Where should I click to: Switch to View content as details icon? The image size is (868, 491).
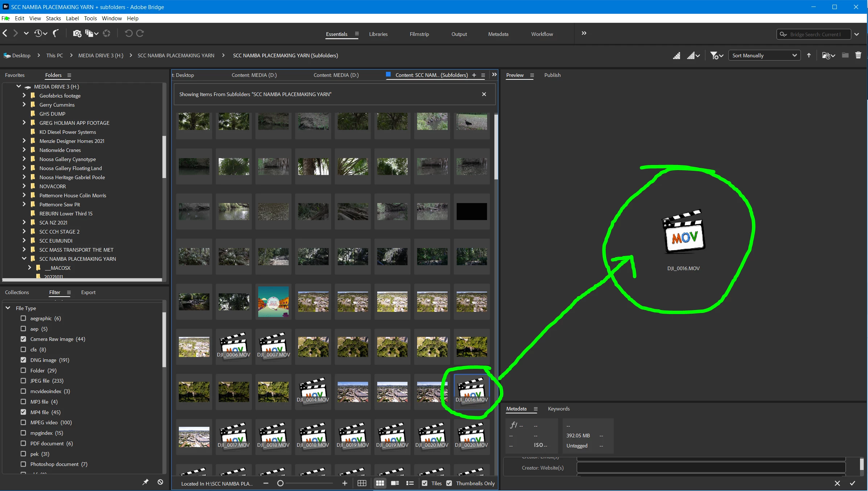(x=395, y=483)
